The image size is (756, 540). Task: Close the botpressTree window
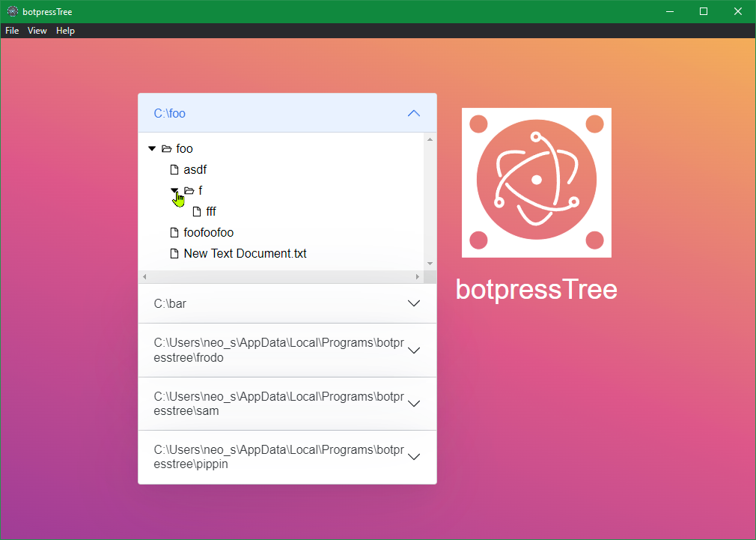(x=738, y=11)
